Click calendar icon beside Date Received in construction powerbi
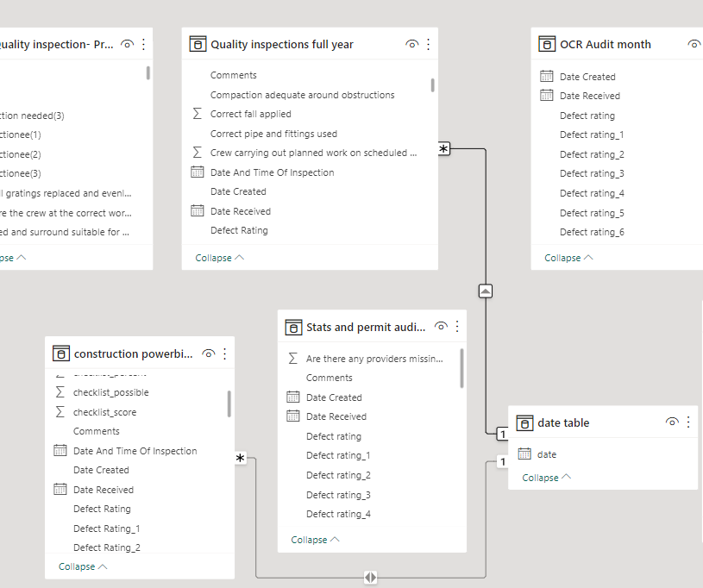 (60, 490)
